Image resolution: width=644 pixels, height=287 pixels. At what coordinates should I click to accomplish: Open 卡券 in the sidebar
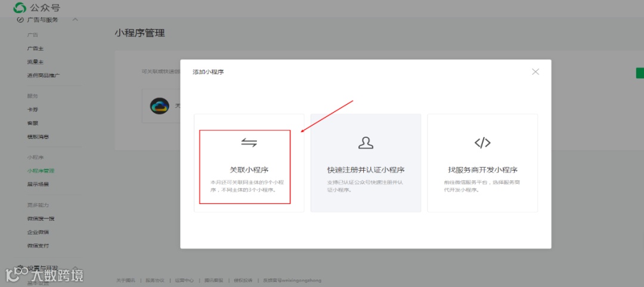[x=32, y=109]
